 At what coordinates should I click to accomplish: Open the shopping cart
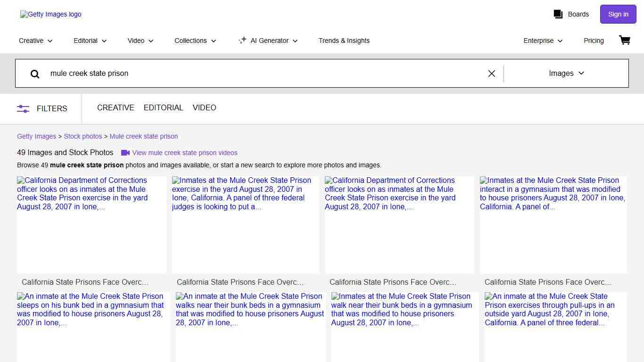pyautogui.click(x=624, y=41)
